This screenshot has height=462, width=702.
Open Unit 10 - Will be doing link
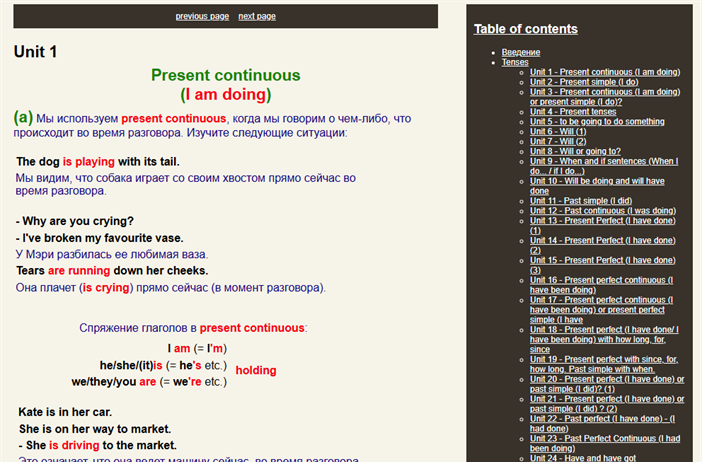[x=597, y=186]
